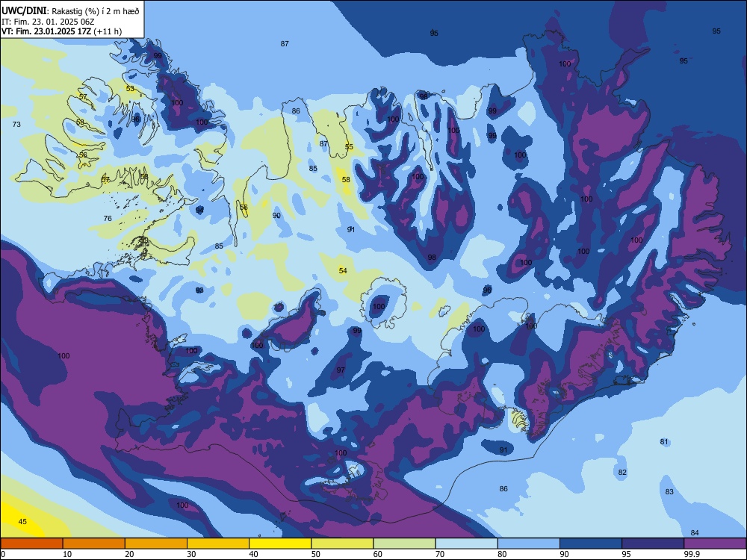Pick the 20–30 legend color block
The height and width of the screenshot is (560, 747).
pyautogui.click(x=156, y=544)
